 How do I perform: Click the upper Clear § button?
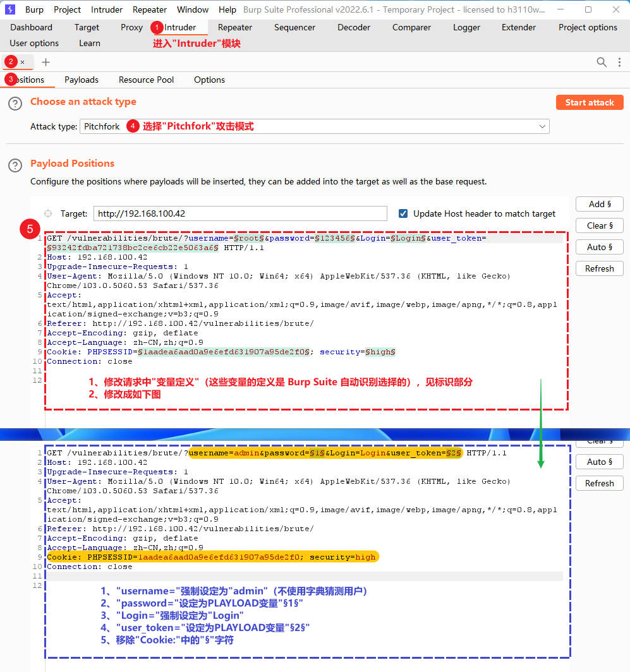[x=600, y=225]
